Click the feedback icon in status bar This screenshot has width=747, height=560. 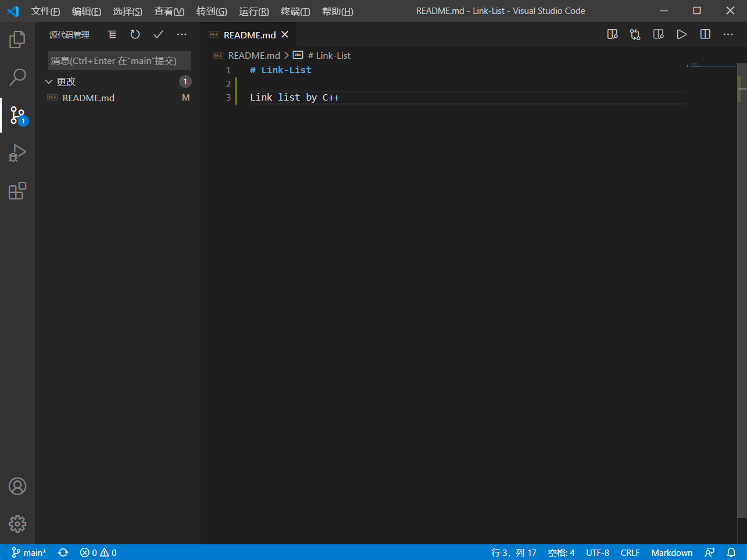(710, 552)
